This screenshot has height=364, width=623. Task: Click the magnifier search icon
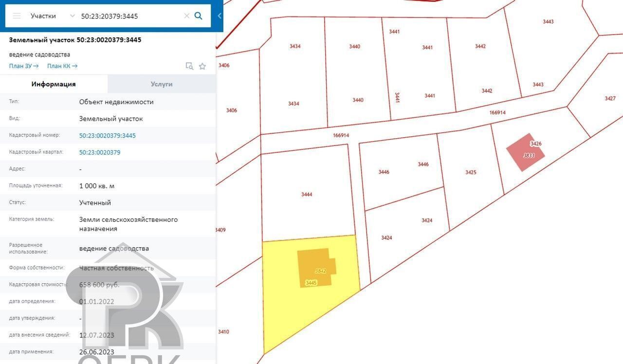point(199,16)
